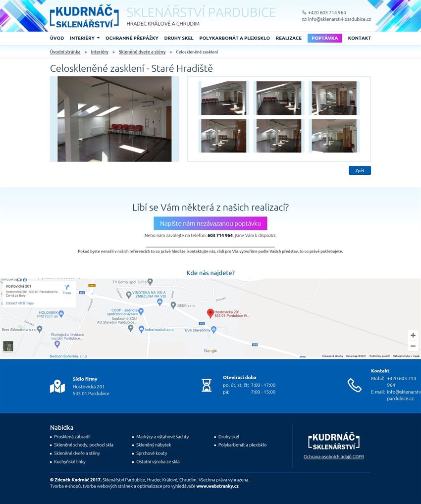Viewport: 421px width, 504px height.
Task: Click the footer email info@sklenarstvi-pardubice.cz
Action: point(404,395)
